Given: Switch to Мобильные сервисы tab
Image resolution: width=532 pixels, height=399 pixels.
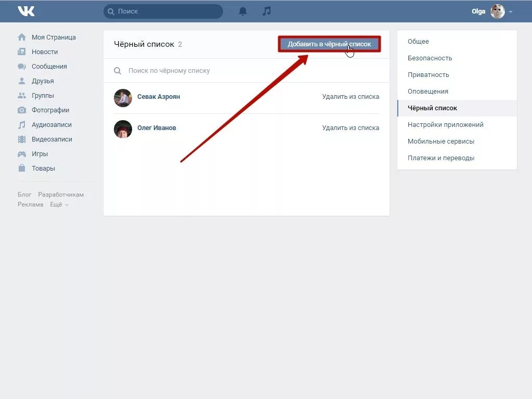Looking at the screenshot, I should point(457,141).
